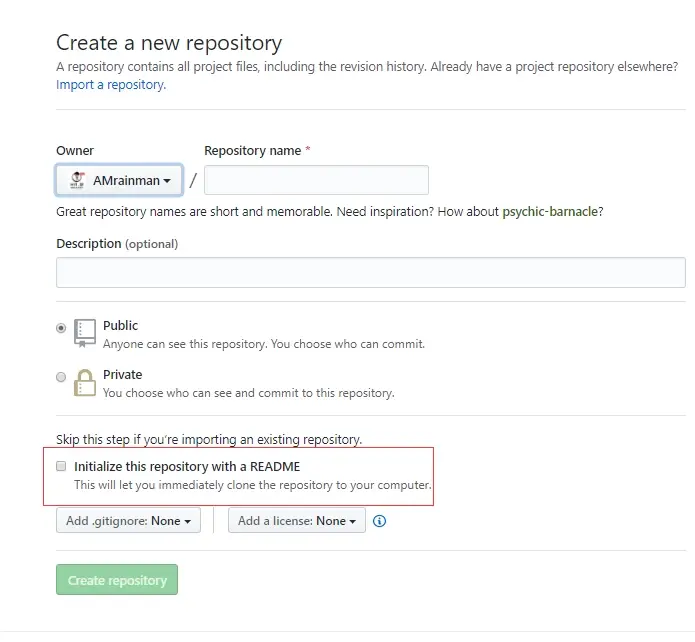Screen dimensions: 695x642
Task: Open the Owner AMrainman dropdown
Action: click(x=119, y=180)
